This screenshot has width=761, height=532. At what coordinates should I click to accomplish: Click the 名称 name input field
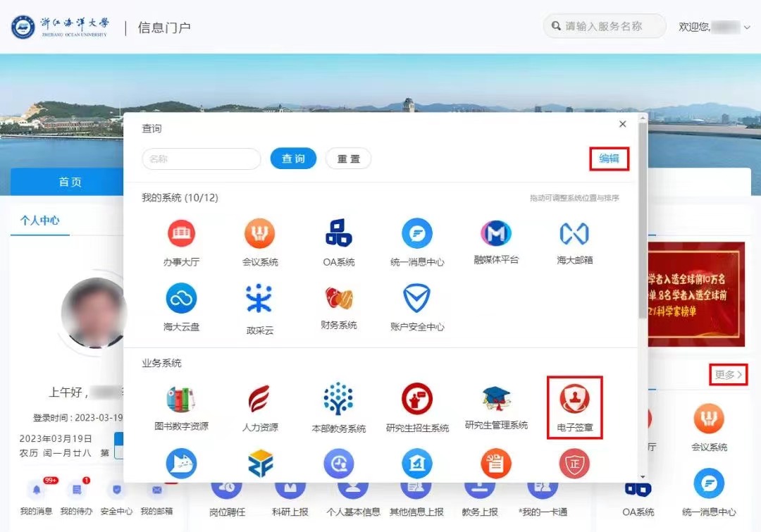[201, 159]
